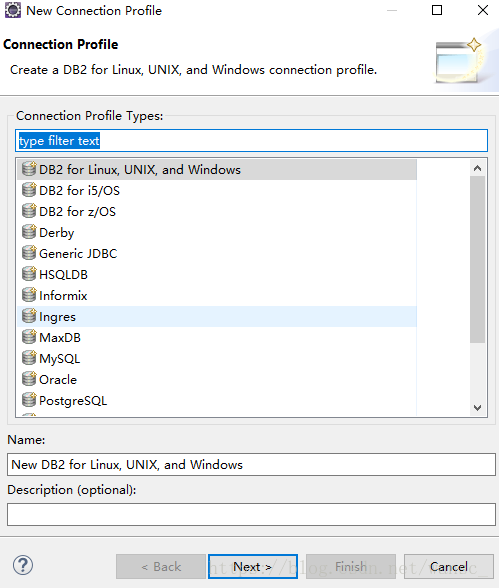The width and height of the screenshot is (499, 588).
Task: Open help with the question mark icon
Action: tap(23, 566)
